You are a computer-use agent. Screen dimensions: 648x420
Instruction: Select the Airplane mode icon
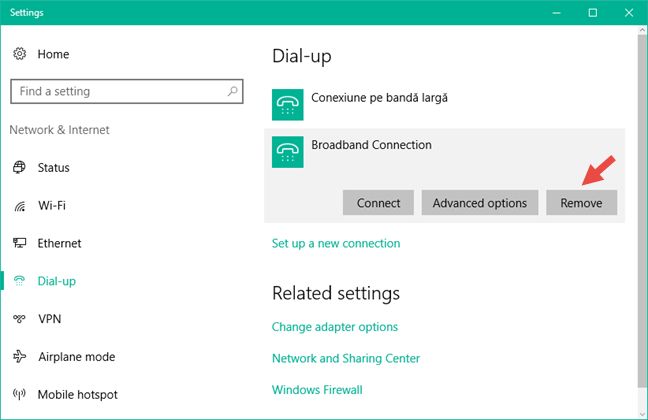click(x=19, y=356)
